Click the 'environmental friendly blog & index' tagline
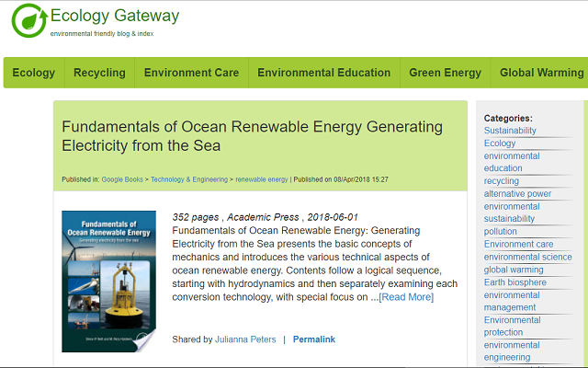Viewport: 588px width, 368px height. pos(102,33)
